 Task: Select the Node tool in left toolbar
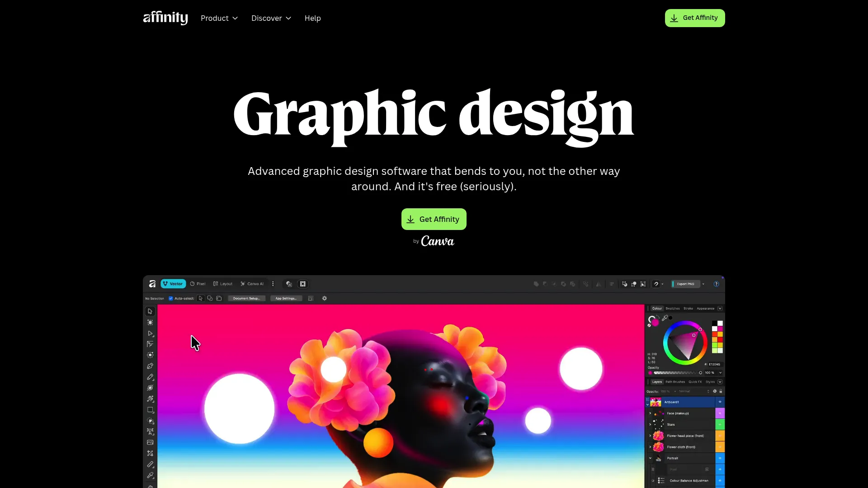point(150,333)
